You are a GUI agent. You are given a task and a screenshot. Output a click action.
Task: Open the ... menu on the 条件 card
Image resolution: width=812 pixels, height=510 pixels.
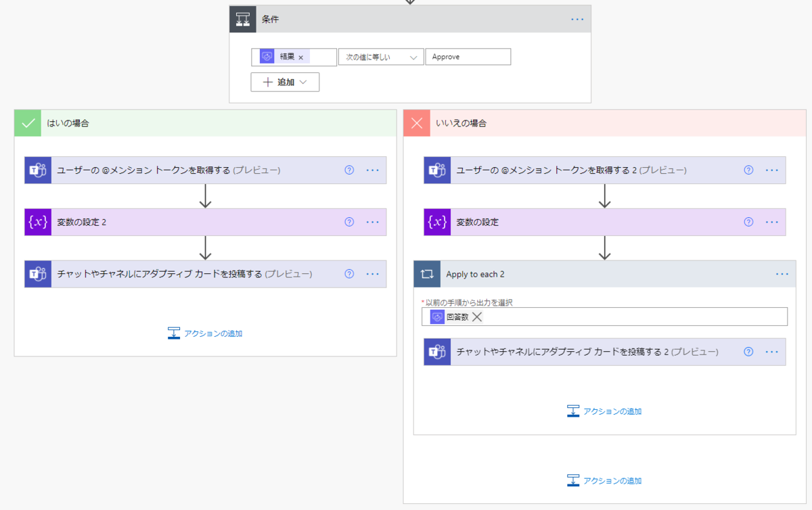click(x=577, y=19)
